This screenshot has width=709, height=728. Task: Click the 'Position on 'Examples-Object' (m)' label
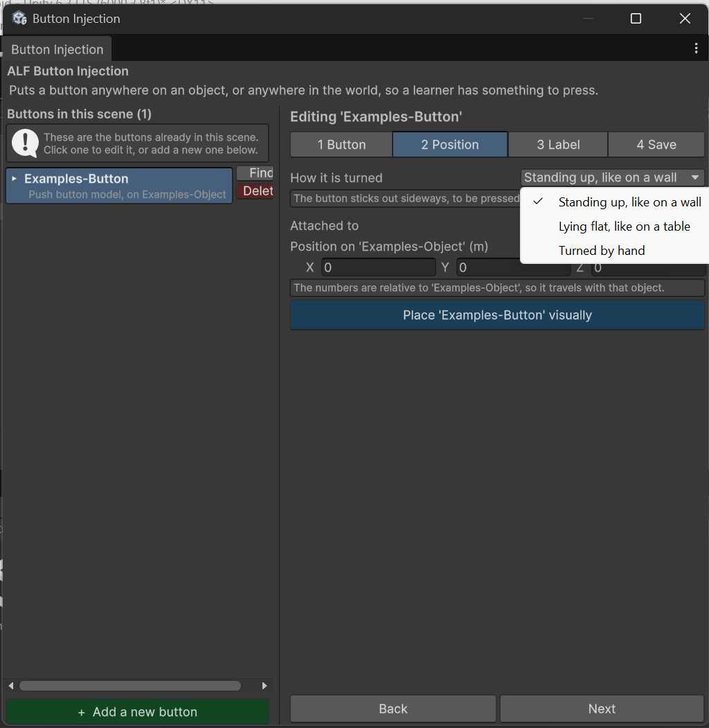pyautogui.click(x=389, y=247)
